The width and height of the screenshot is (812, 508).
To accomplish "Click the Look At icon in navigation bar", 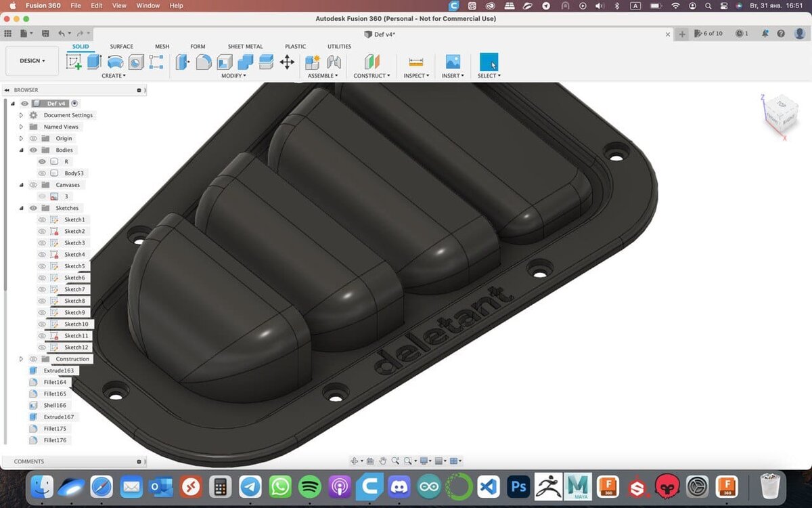I will tap(370, 461).
